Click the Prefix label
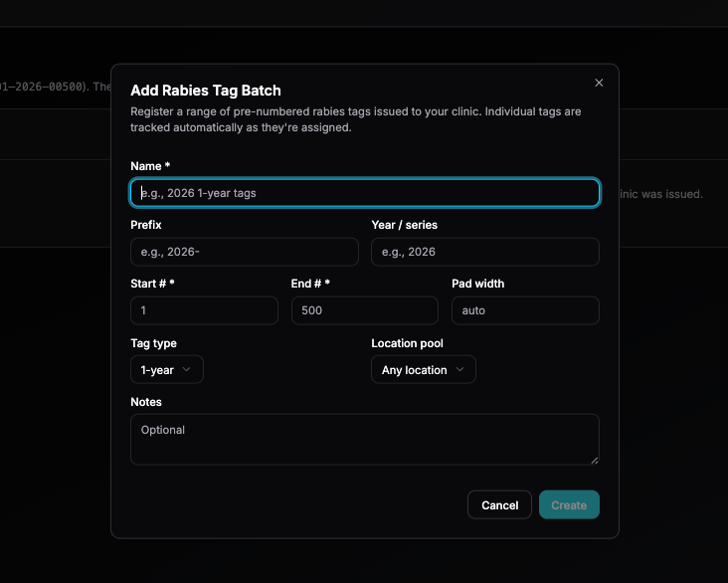Image resolution: width=728 pixels, height=583 pixels. tap(146, 225)
